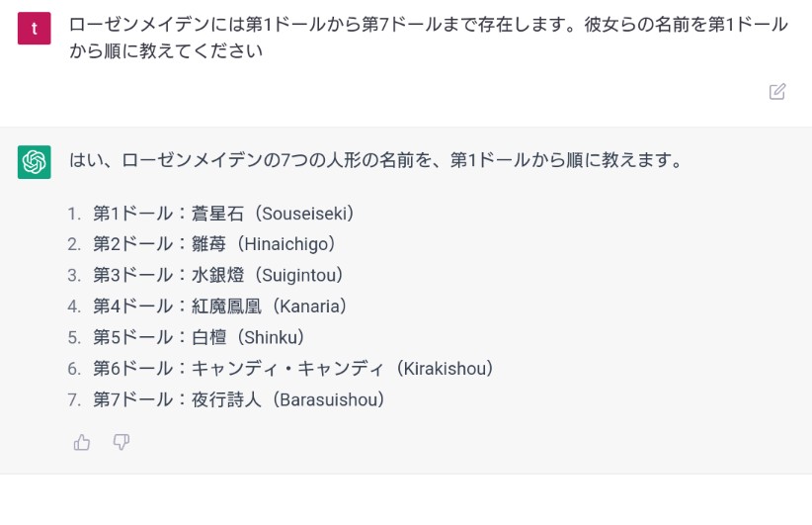
Task: Click the pink user avatar 't'
Action: point(35,28)
